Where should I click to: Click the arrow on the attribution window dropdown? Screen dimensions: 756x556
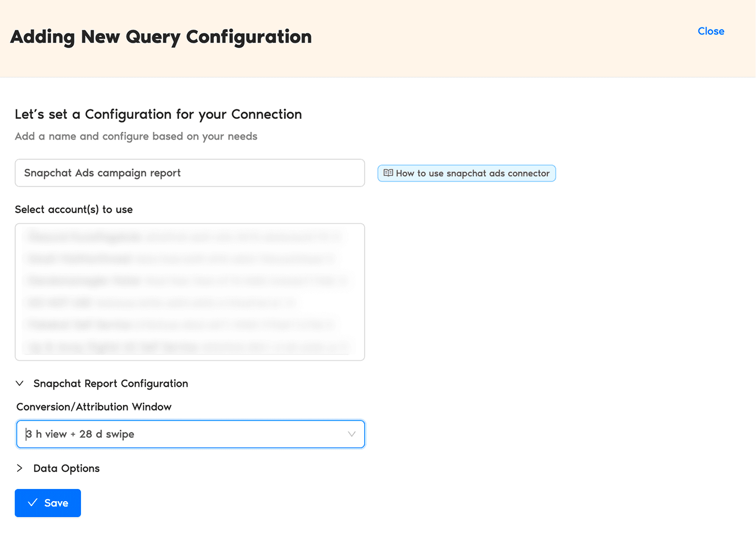[351, 434]
